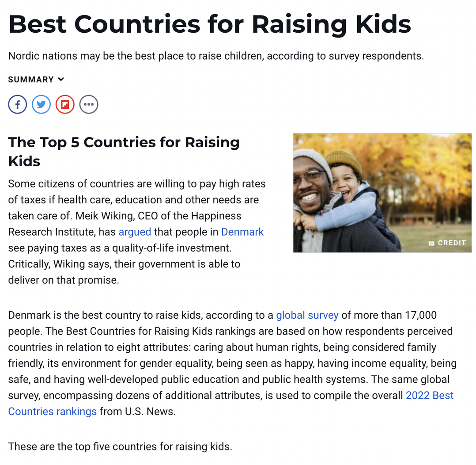Expand the SUMMARY chevron arrow
Image resolution: width=476 pixels, height=465 pixels.
[x=61, y=79]
